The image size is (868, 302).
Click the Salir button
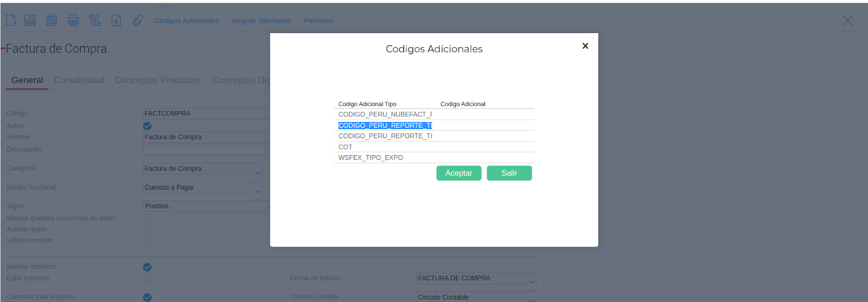pyautogui.click(x=509, y=173)
